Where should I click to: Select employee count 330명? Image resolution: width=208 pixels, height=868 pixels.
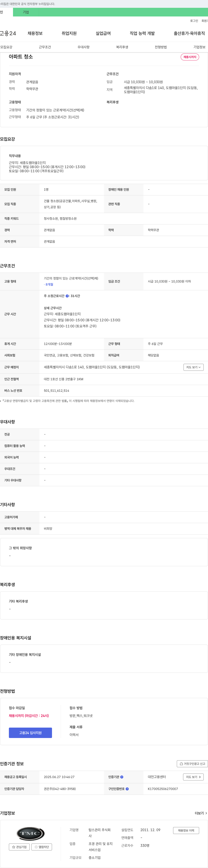click(145, 845)
